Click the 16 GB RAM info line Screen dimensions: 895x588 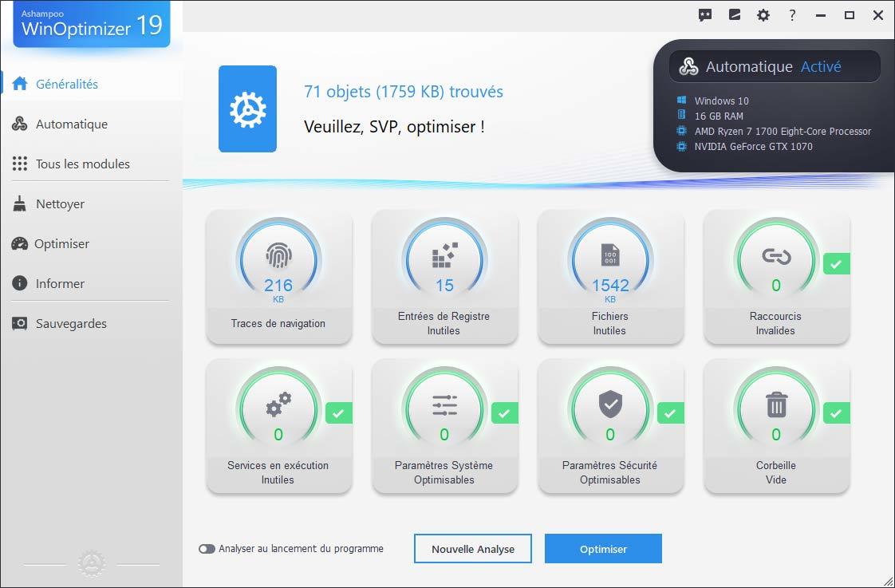pos(719,116)
